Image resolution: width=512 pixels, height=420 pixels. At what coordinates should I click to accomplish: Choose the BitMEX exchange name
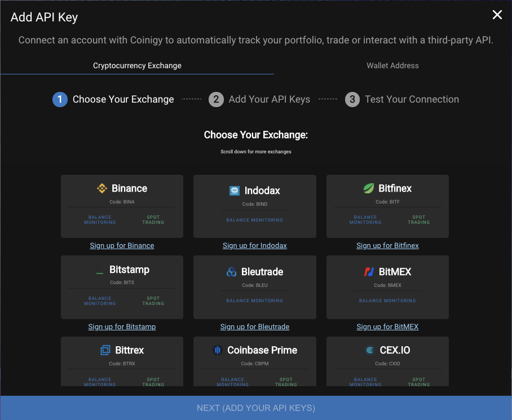395,272
